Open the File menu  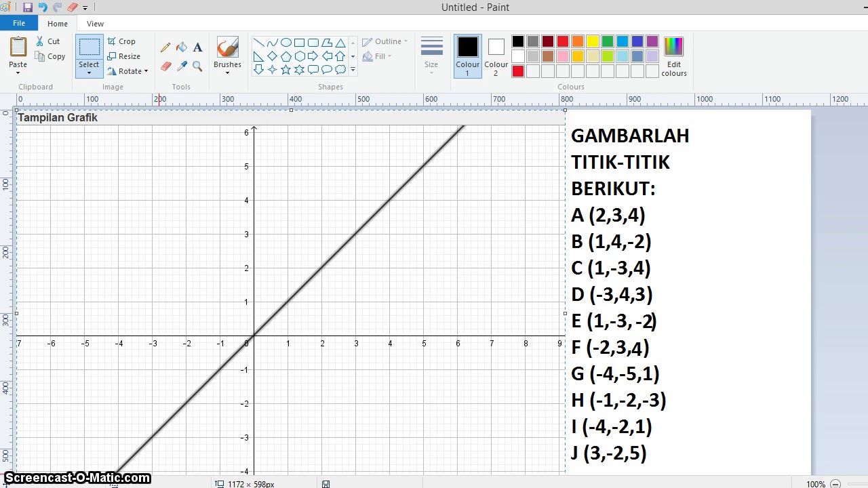coord(19,23)
